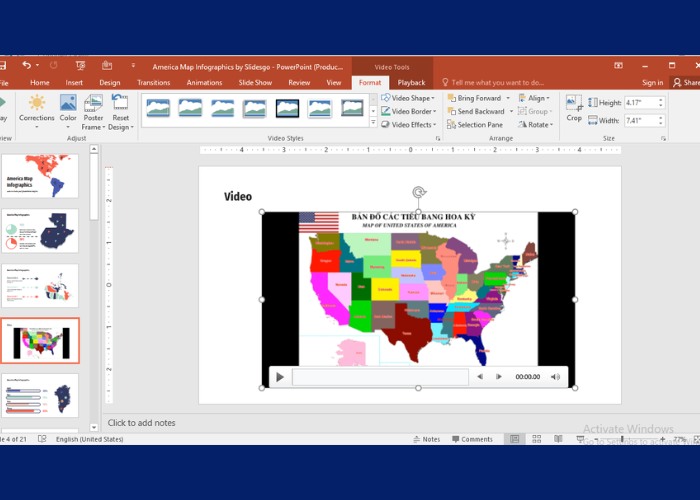
Task: Switch to the Animations tab
Action: 204,83
